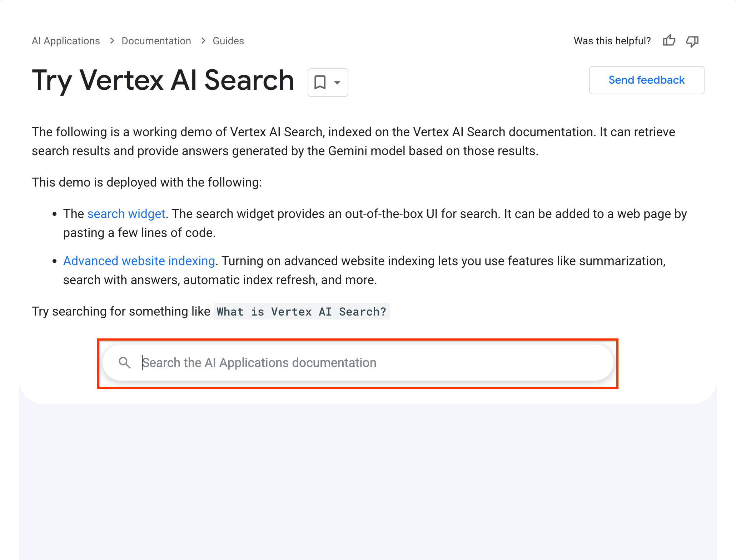Screen dimensions: 736x560
Task: Rate the page helpful with thumbs up
Action: click(x=669, y=41)
